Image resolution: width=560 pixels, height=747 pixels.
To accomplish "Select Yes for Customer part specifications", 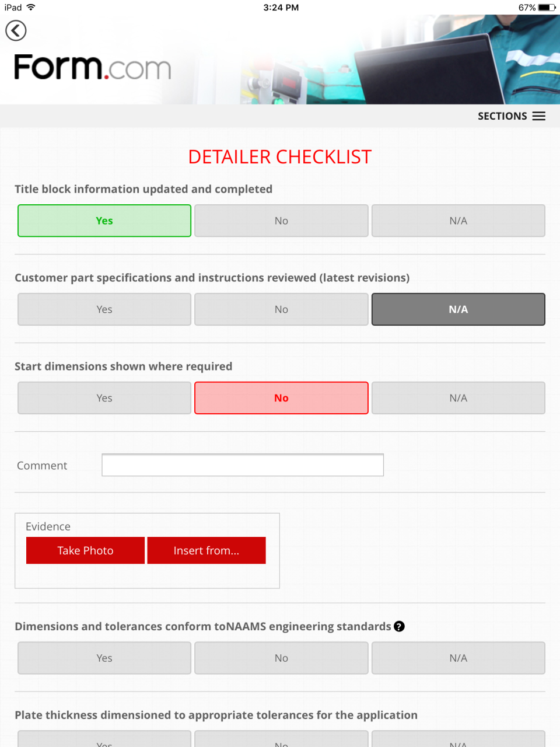I will 104,309.
